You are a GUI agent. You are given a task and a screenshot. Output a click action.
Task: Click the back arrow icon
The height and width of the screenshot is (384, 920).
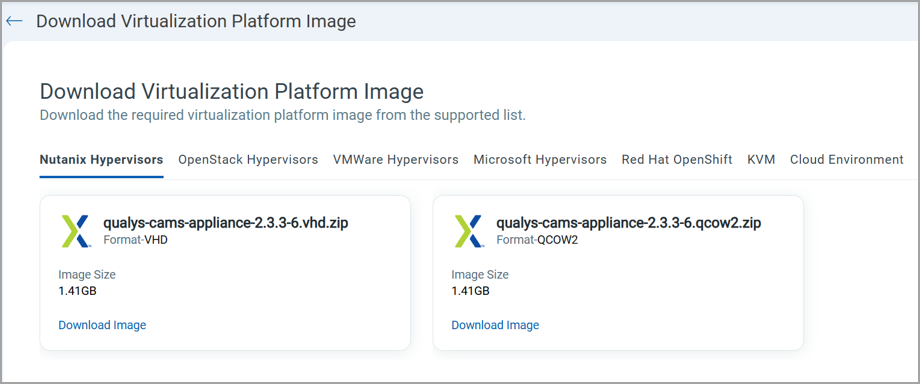click(14, 21)
